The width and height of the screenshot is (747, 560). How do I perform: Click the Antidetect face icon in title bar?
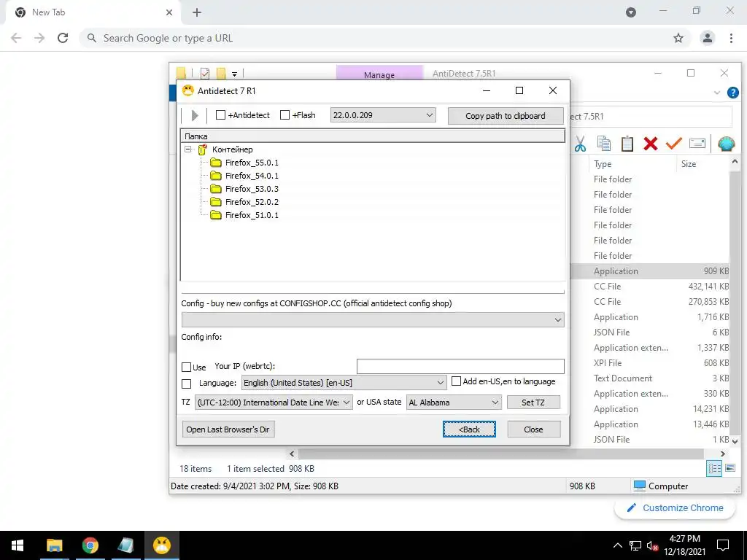[188, 90]
